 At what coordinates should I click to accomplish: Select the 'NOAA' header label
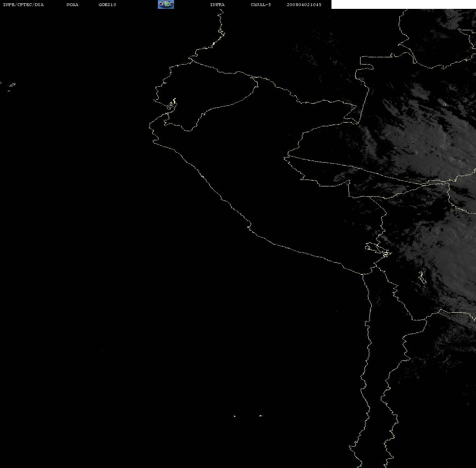click(72, 4)
